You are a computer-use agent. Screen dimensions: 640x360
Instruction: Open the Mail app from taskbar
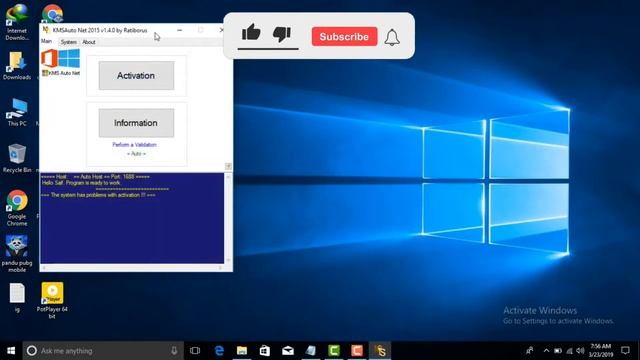288,351
